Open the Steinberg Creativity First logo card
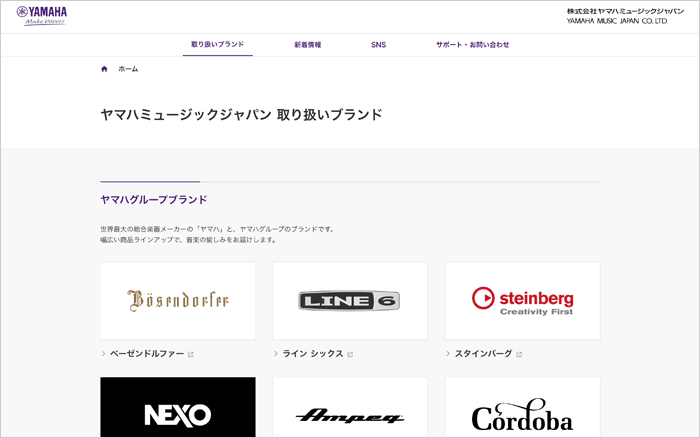Screen dimensions: 700x438 coord(522,300)
